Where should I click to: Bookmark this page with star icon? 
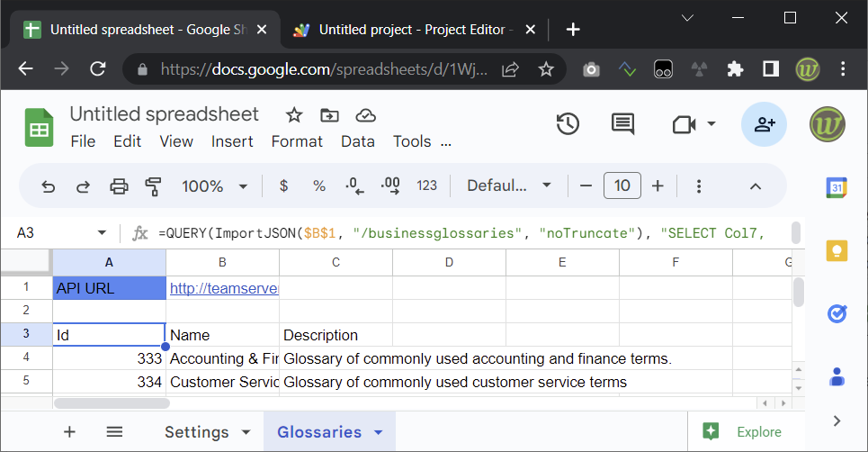[x=546, y=69]
